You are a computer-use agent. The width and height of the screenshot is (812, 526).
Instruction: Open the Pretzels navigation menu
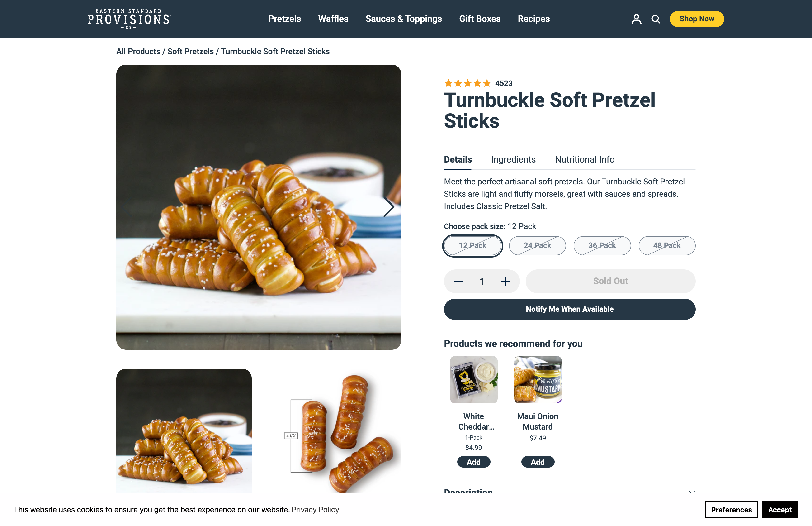(284, 19)
